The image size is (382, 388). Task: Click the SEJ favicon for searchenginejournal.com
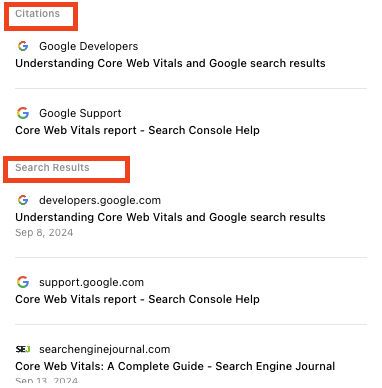[x=23, y=349]
